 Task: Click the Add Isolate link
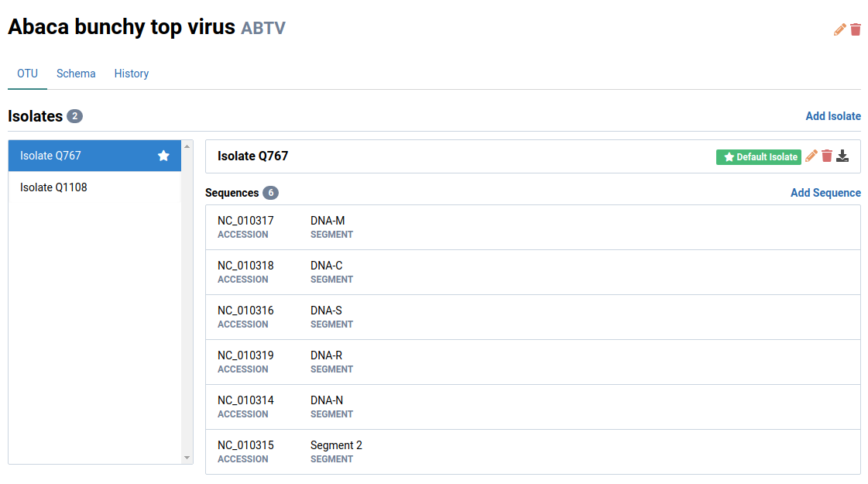click(x=833, y=116)
